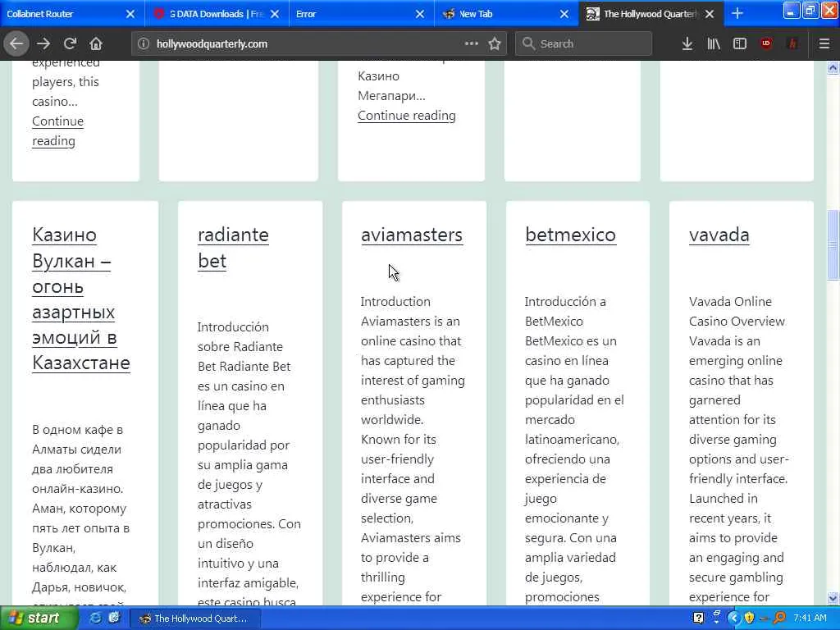The width and height of the screenshot is (840, 630).
Task: Close The Hollywood Quarterly tab
Action: click(710, 14)
